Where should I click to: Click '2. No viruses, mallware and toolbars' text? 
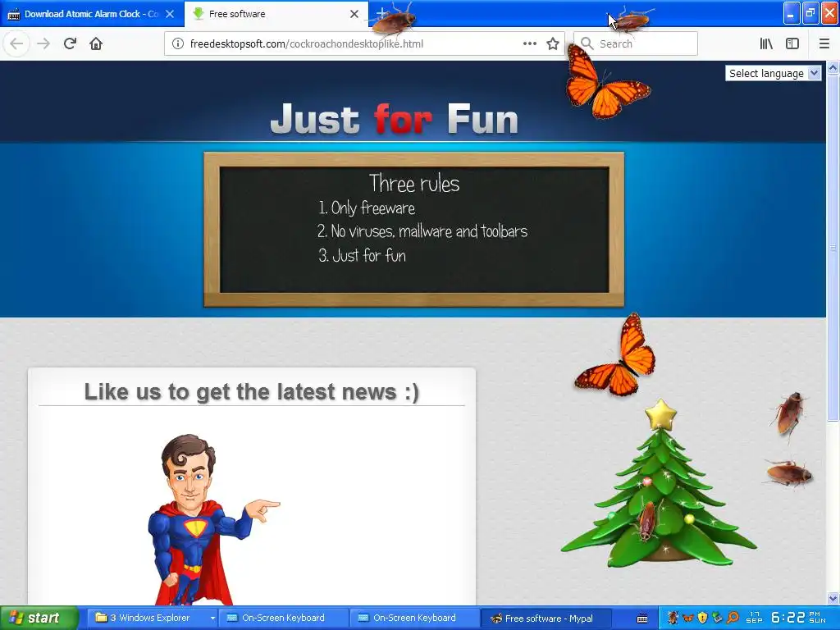pyautogui.click(x=422, y=231)
